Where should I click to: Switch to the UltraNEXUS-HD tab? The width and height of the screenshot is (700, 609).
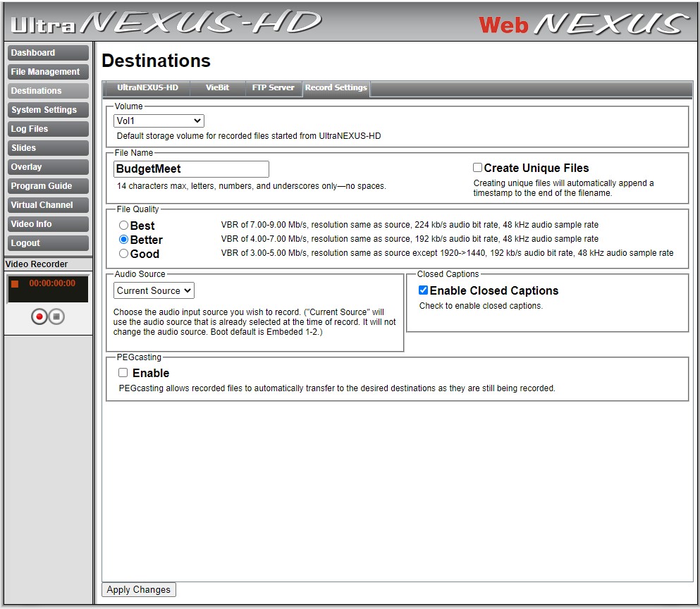146,88
